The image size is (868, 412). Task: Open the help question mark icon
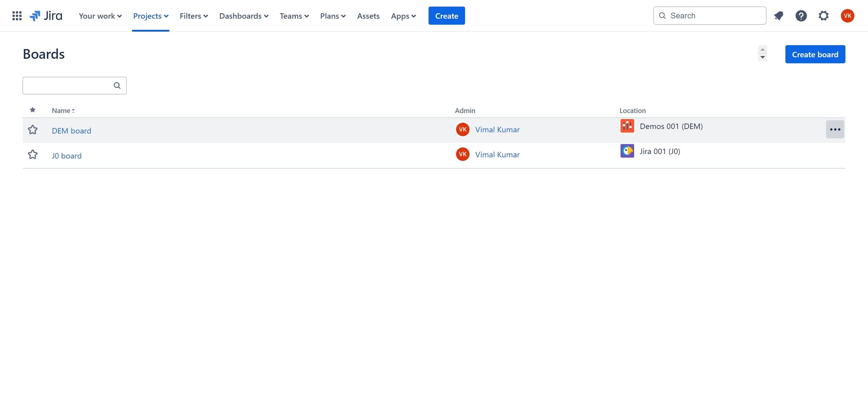coord(801,16)
